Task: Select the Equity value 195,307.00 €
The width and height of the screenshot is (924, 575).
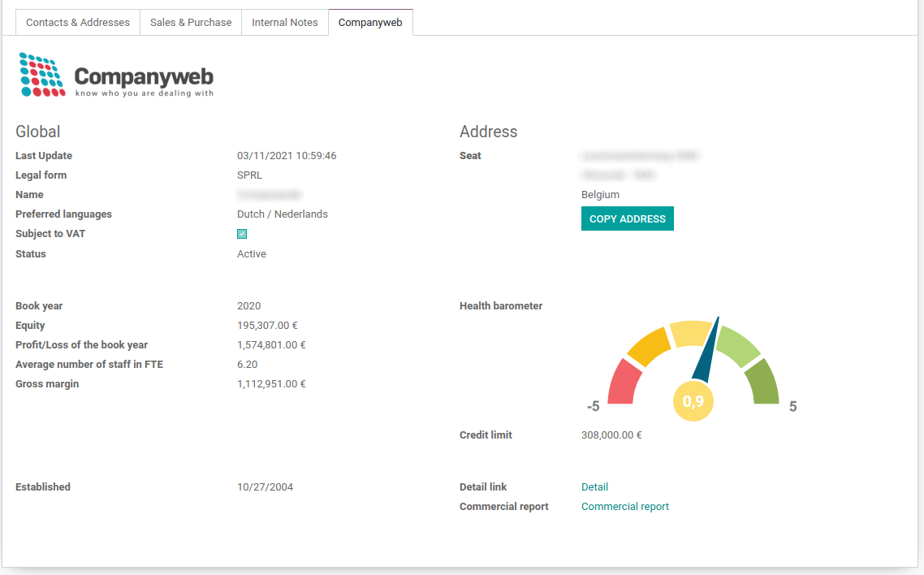Action: 267,325
